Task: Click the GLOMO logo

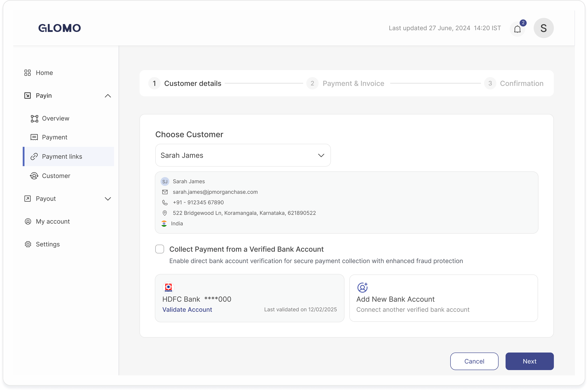Action: click(x=59, y=28)
